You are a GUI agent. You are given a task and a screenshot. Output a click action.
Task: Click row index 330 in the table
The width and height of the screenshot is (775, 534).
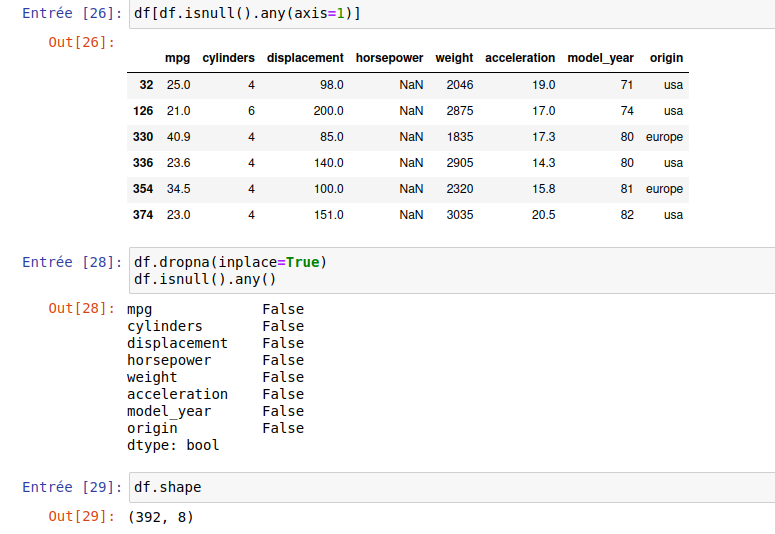click(x=143, y=137)
